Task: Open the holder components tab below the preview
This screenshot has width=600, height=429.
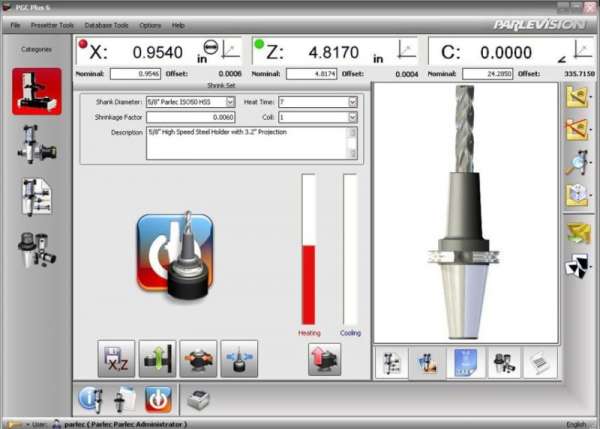Action: [x=503, y=363]
